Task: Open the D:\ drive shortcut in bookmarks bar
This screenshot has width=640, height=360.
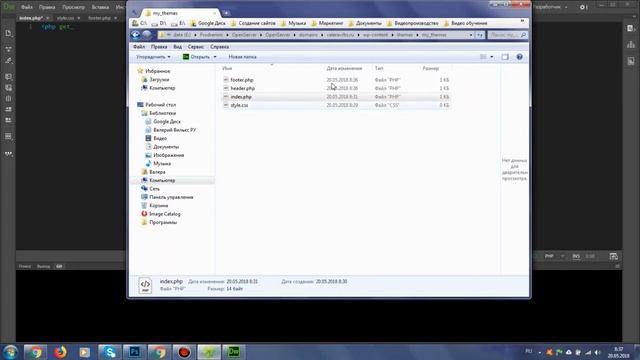Action: 158,23
